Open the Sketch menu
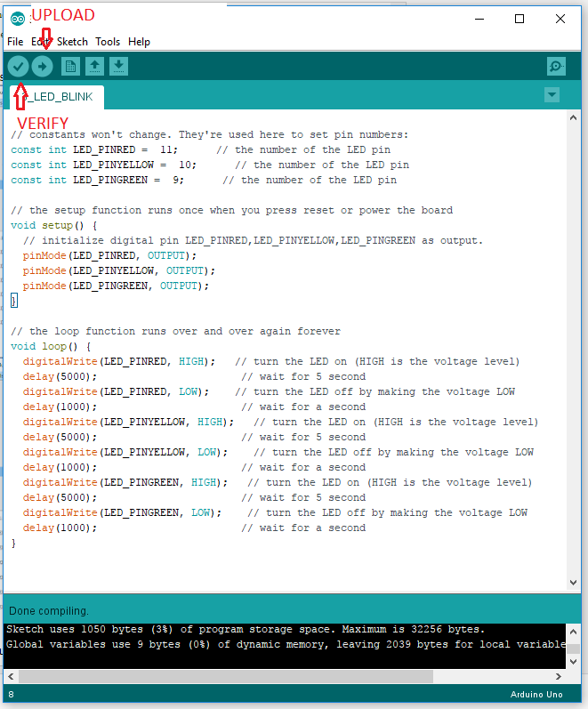588x709 pixels. pyautogui.click(x=72, y=42)
